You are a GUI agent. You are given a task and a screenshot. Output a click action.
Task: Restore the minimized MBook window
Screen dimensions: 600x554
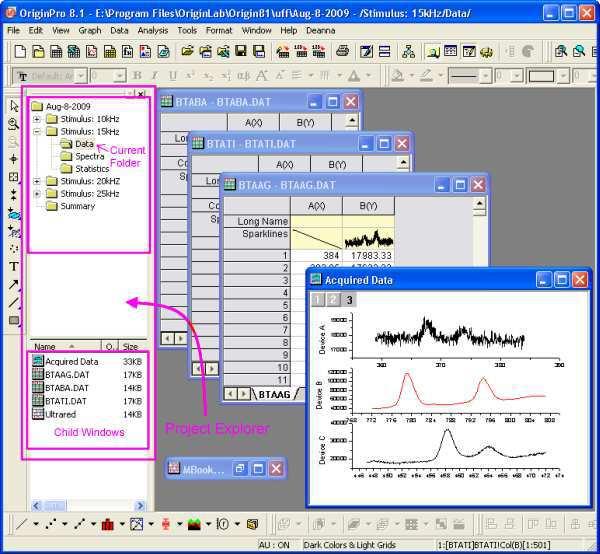(240, 469)
